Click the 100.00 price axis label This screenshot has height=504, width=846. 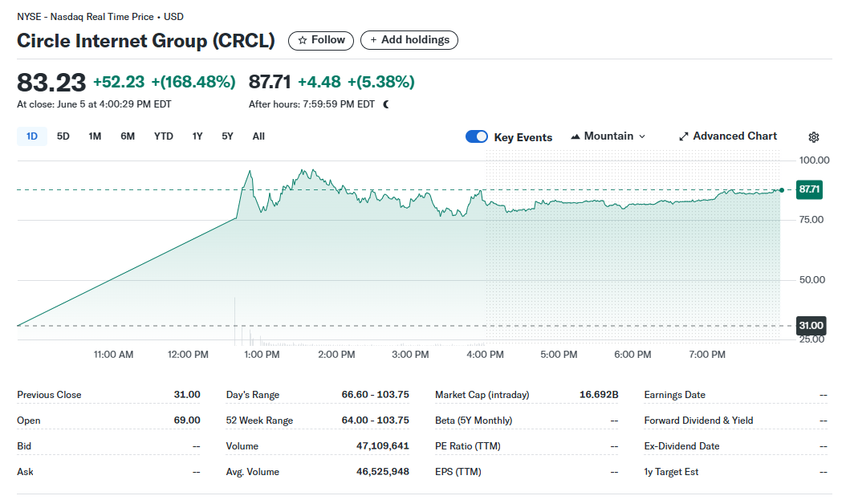coord(814,161)
